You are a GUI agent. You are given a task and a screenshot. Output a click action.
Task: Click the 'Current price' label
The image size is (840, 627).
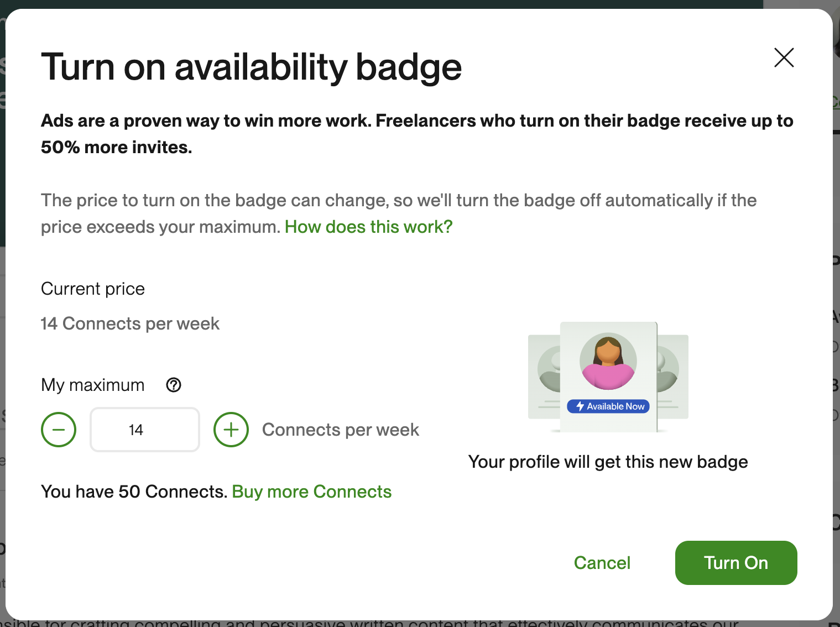tap(93, 289)
